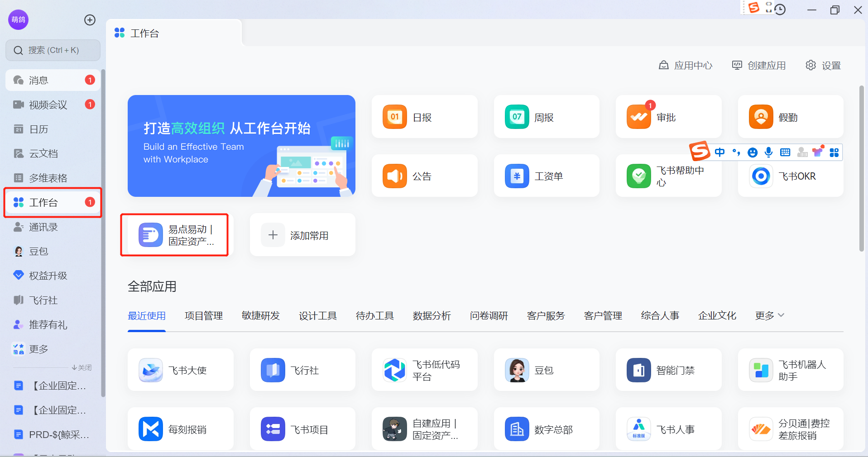
Task: Switch to the 客户服务 tab
Action: pyautogui.click(x=546, y=315)
